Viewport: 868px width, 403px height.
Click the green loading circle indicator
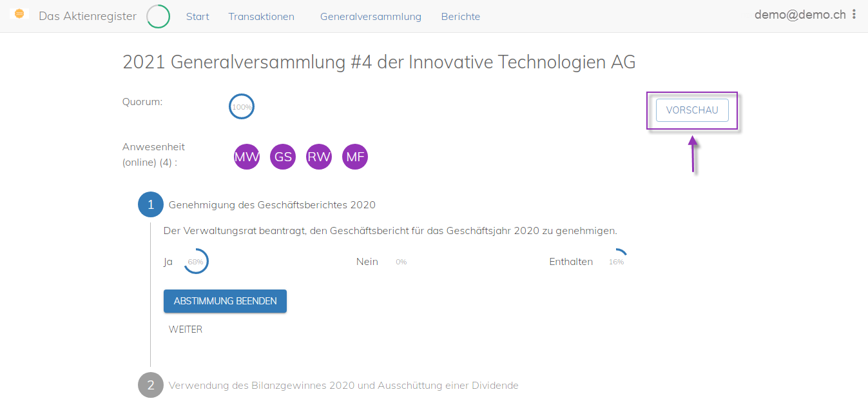point(159,17)
